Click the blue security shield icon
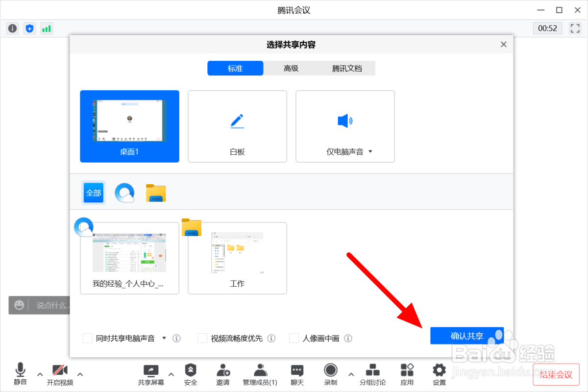Image resolution: width=588 pixels, height=392 pixels. tap(30, 28)
